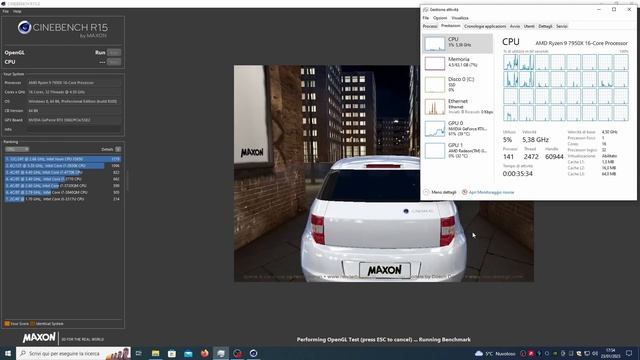Click the OpenGL Run button in Cinebench

click(x=114, y=52)
